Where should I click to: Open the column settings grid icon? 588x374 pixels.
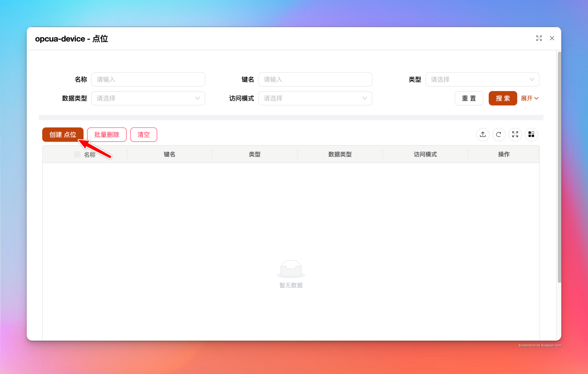click(x=531, y=134)
